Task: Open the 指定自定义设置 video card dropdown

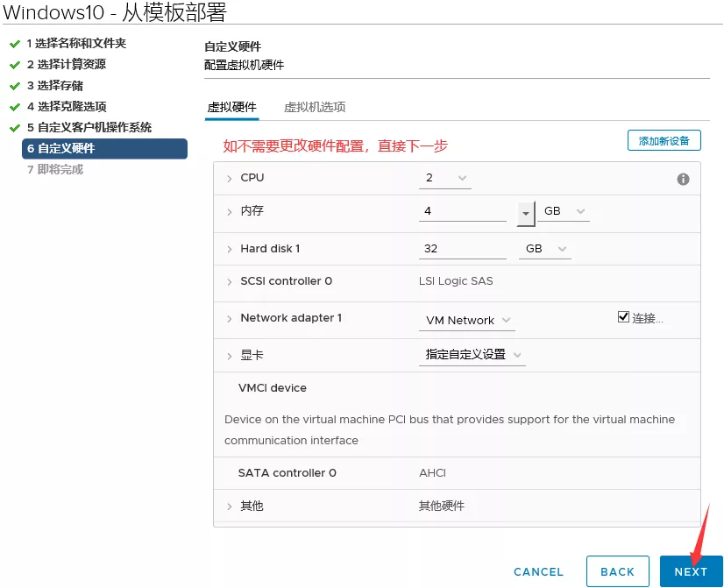Action: [x=472, y=355]
